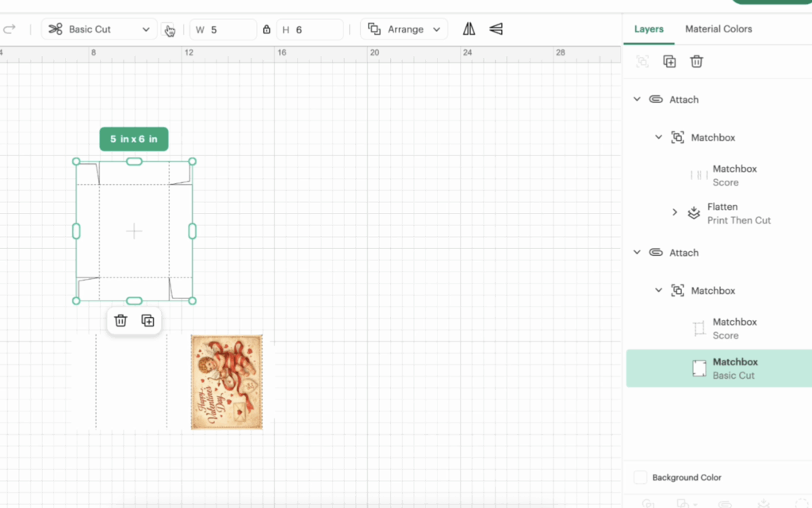812x508 pixels.
Task: Select the Matchbox Basic Cut layer
Action: click(x=734, y=369)
